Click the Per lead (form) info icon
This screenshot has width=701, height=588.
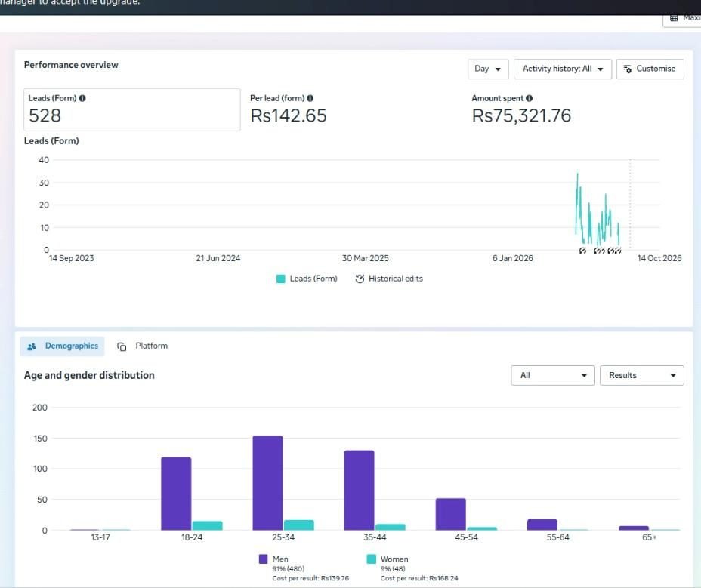(x=310, y=98)
